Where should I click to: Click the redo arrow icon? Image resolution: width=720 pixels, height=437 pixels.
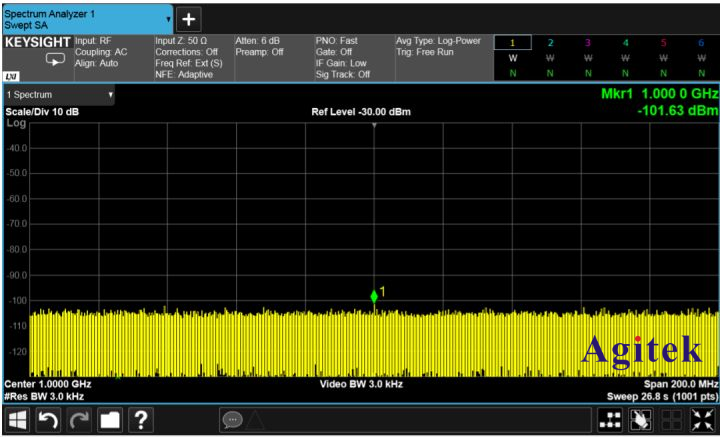[x=79, y=421]
